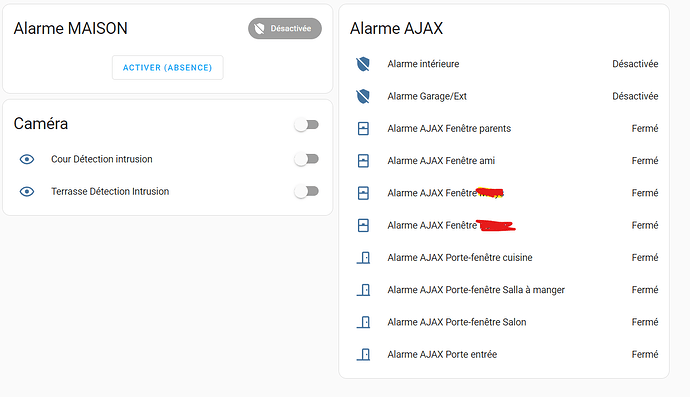
Task: Open Alarme AJAX Fenêtre parents row
Action: pos(504,129)
